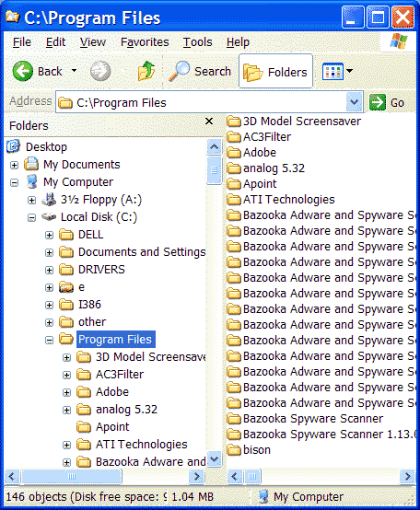Collapse the Local Disk (C:) node

(31, 217)
